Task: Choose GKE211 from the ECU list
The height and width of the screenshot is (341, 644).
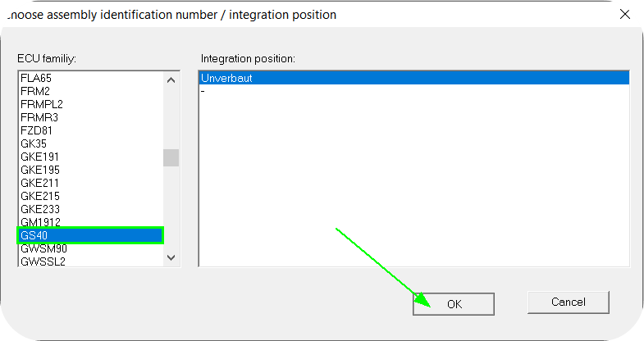Action: [40, 183]
